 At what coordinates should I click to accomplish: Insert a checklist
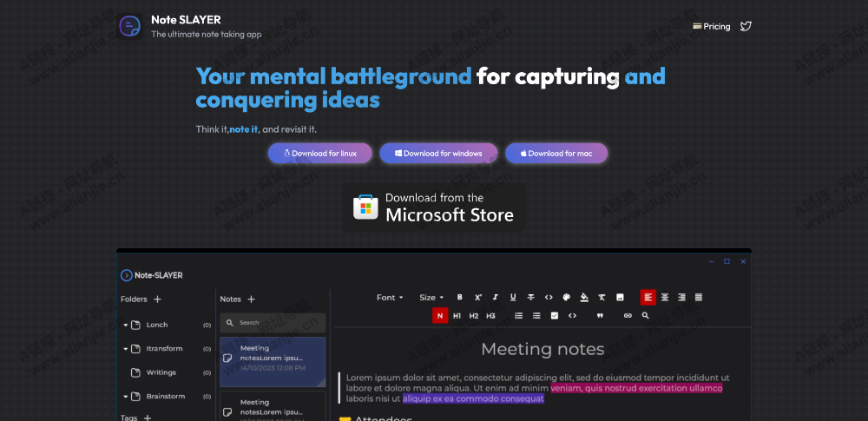(555, 316)
